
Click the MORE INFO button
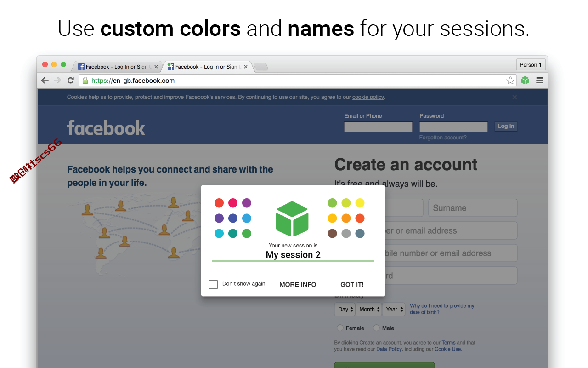click(298, 285)
